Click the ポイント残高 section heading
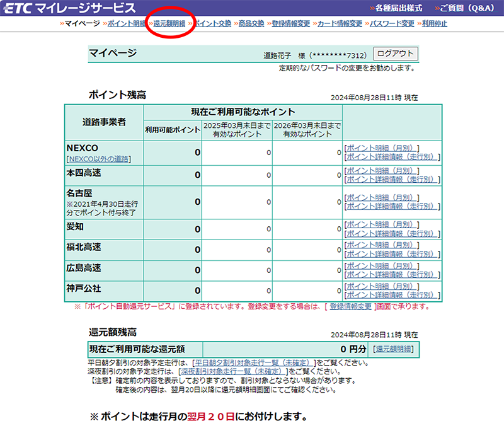Screen dimensions: 504x433 point(117,95)
